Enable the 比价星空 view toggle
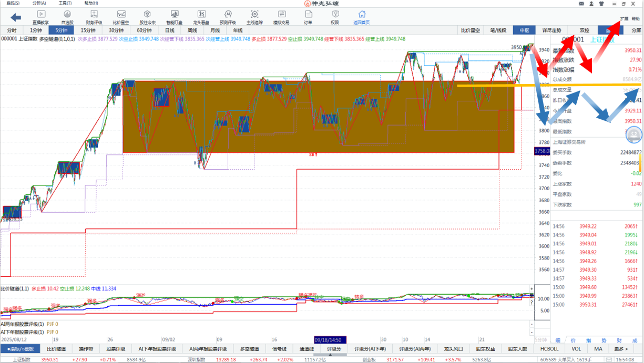The width and height of the screenshot is (644, 363). click(x=470, y=30)
